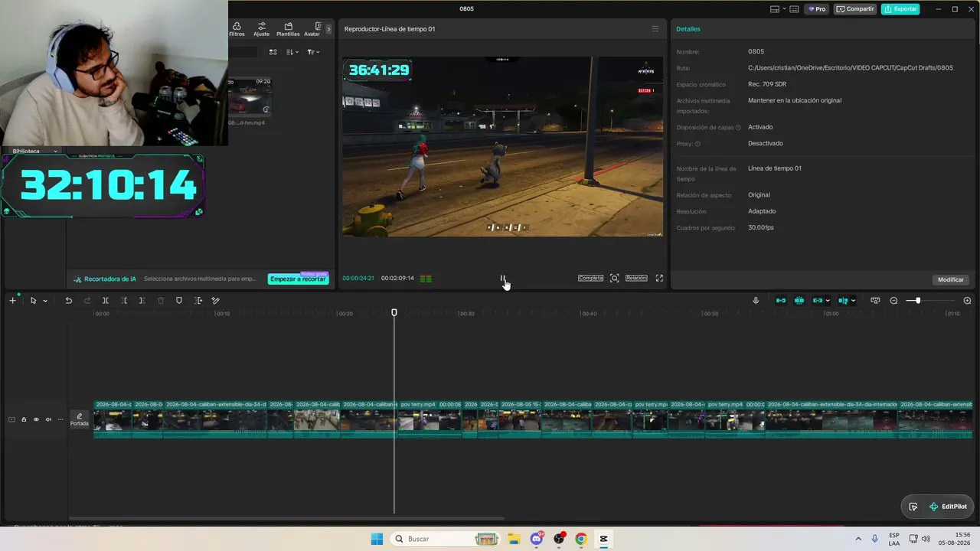
Task: Expand the pointer tool mode dropdown
Action: [45, 301]
